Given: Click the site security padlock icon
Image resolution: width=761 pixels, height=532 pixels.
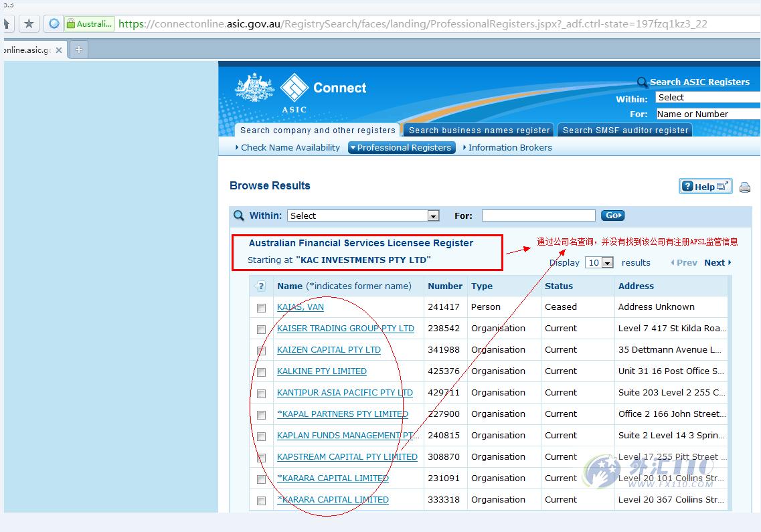Looking at the screenshot, I should tap(71, 23).
